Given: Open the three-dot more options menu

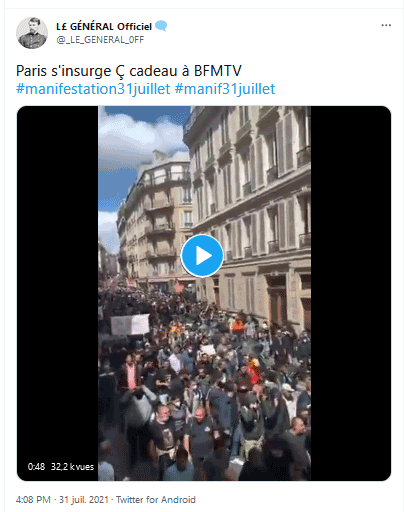Looking at the screenshot, I should (x=386, y=25).
